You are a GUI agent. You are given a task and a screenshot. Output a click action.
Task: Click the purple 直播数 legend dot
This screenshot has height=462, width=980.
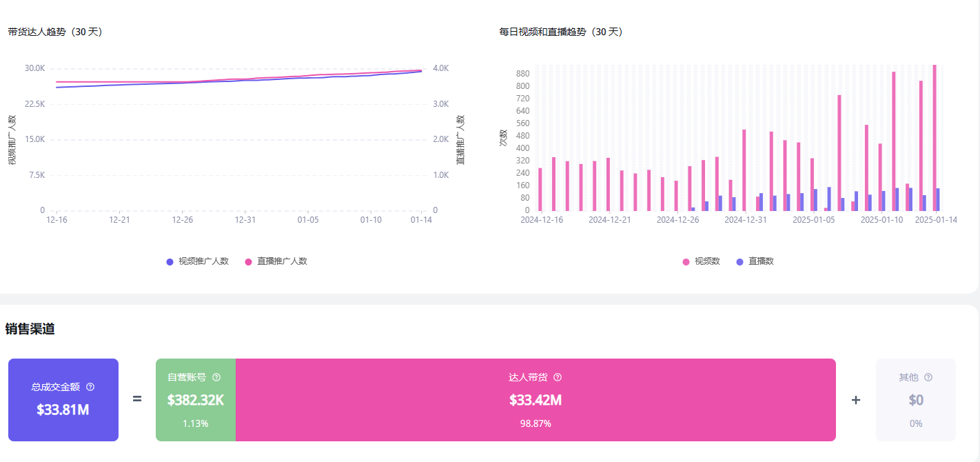[x=740, y=261]
